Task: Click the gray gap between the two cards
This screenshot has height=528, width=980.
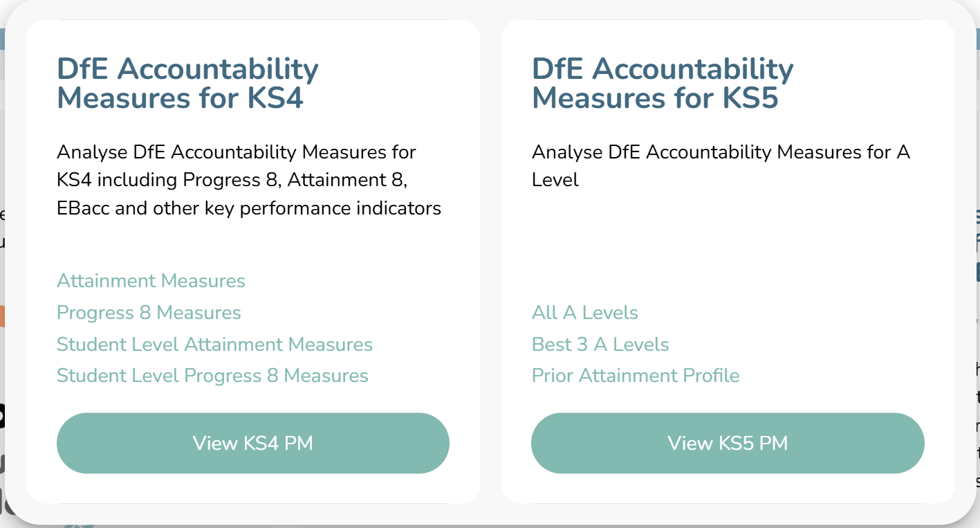Action: 490,262
